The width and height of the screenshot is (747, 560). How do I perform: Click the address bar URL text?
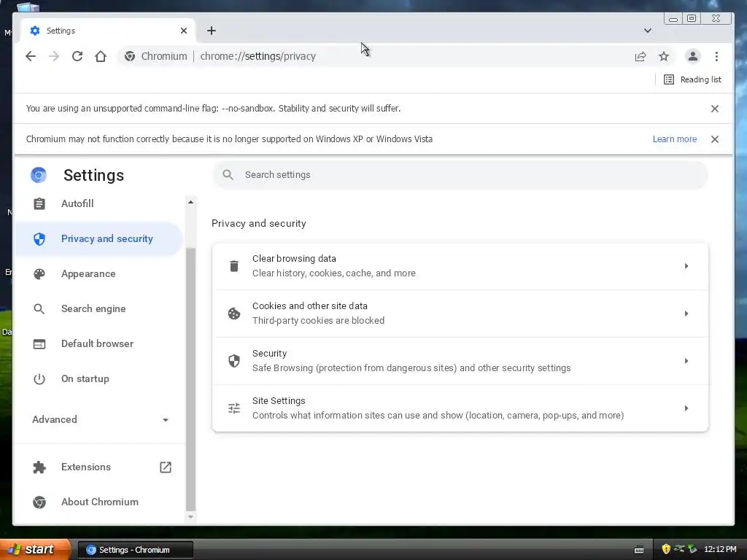258,56
